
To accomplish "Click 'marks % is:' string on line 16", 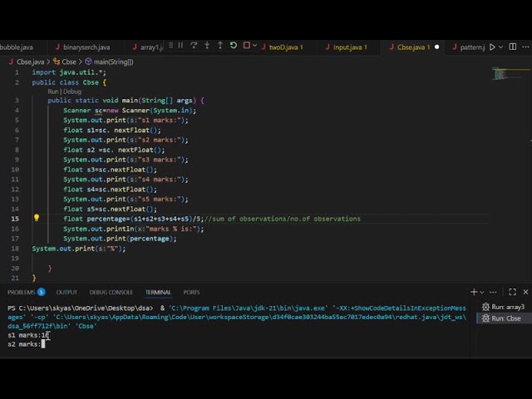I will click(x=171, y=229).
